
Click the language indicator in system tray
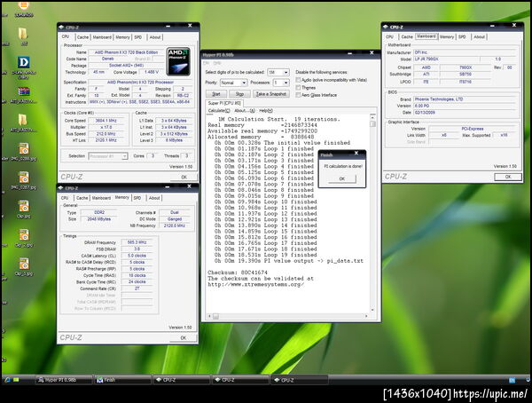tap(512, 380)
